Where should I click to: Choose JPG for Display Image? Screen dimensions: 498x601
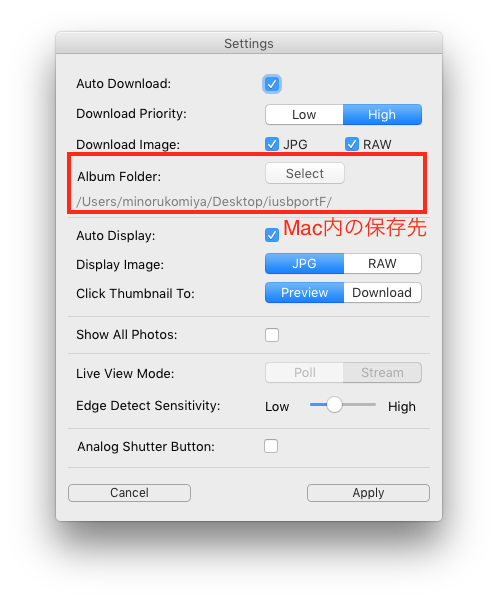[304, 264]
